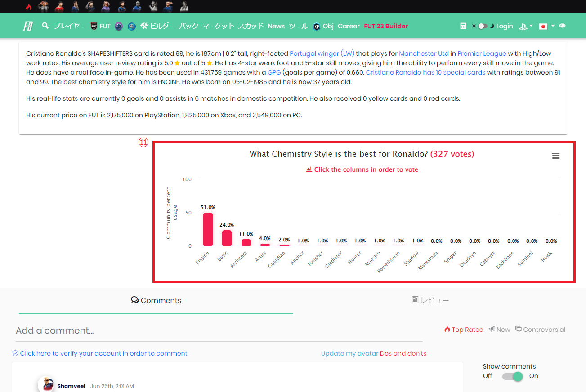This screenshot has height=392, width=586.
Task: Open the Manchester Utd link
Action: [x=424, y=53]
